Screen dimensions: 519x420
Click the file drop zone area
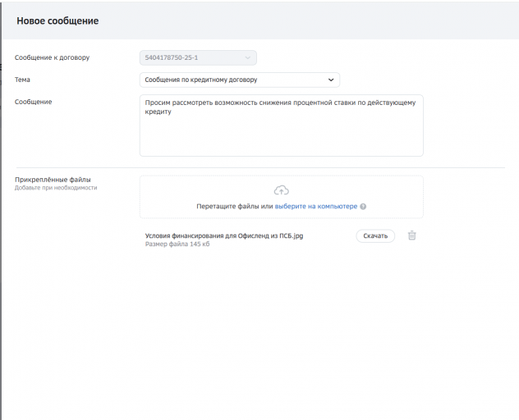click(282, 197)
